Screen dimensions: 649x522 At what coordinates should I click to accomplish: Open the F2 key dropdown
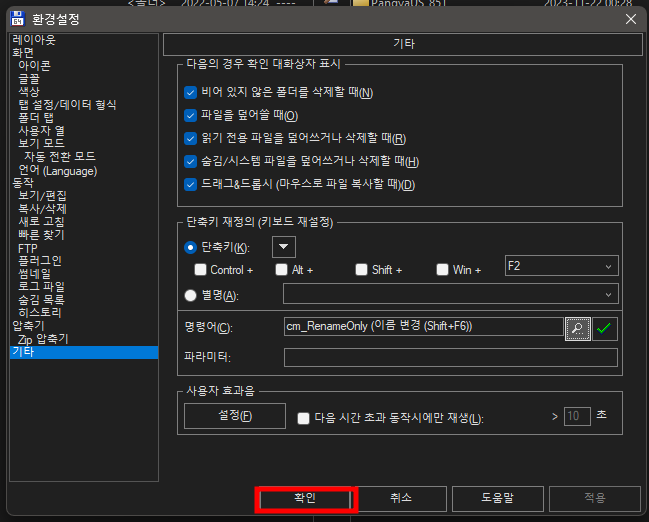pos(562,266)
